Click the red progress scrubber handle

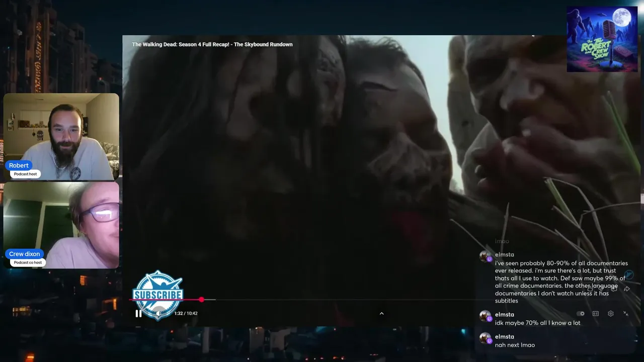201,300
